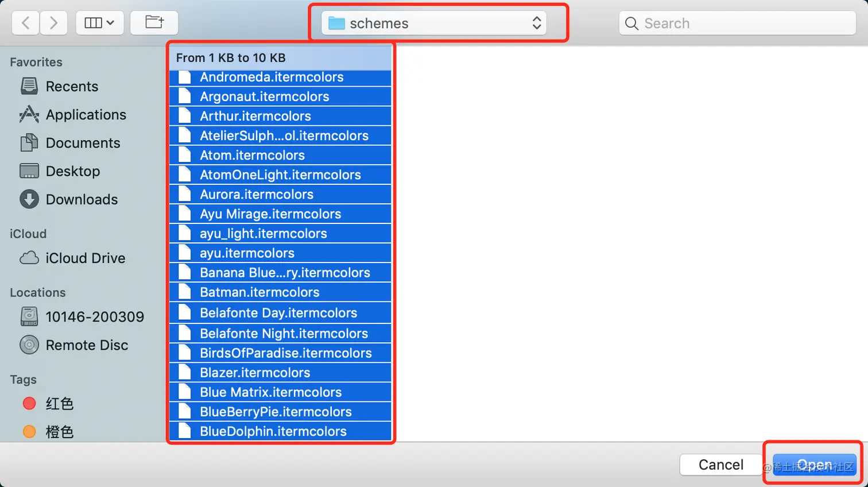The height and width of the screenshot is (487, 868).
Task: Click the red tag color dot
Action: pos(29,403)
